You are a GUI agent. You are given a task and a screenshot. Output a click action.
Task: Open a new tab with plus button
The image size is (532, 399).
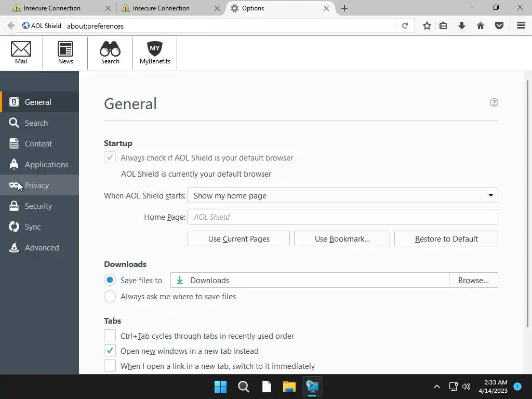[344, 8]
